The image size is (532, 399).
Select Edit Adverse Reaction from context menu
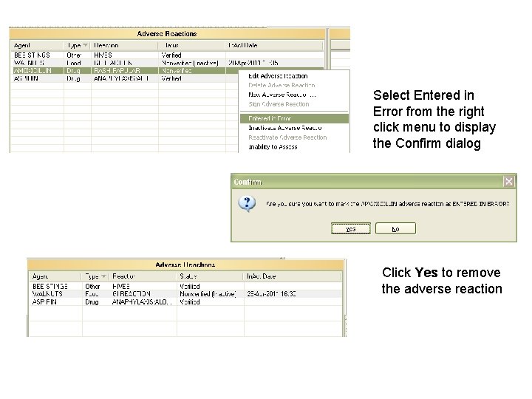(278, 76)
